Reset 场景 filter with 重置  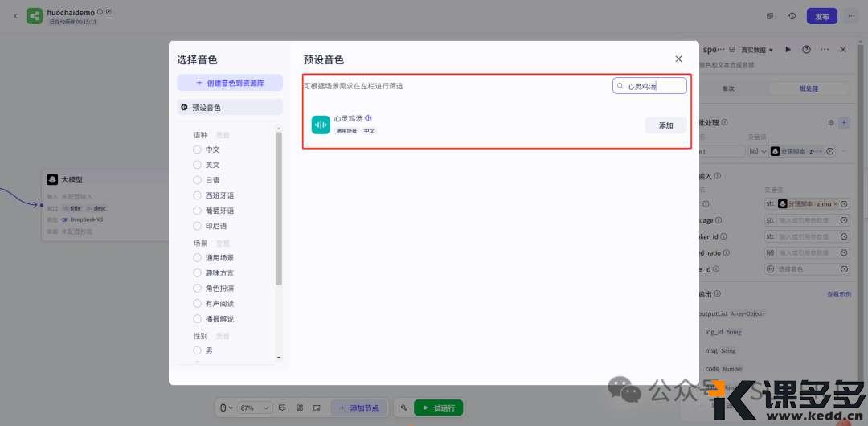(x=223, y=243)
